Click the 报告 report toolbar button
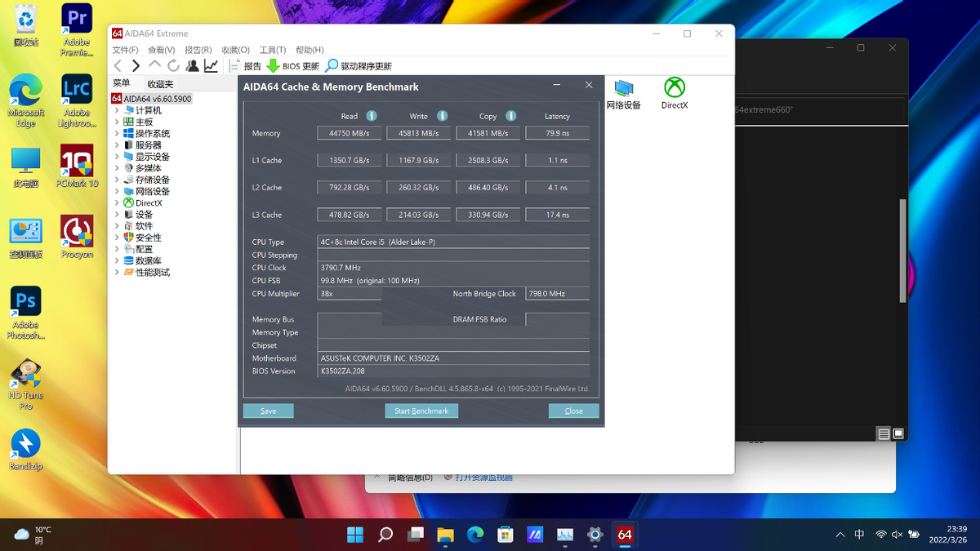Image resolution: width=980 pixels, height=551 pixels. pos(245,66)
